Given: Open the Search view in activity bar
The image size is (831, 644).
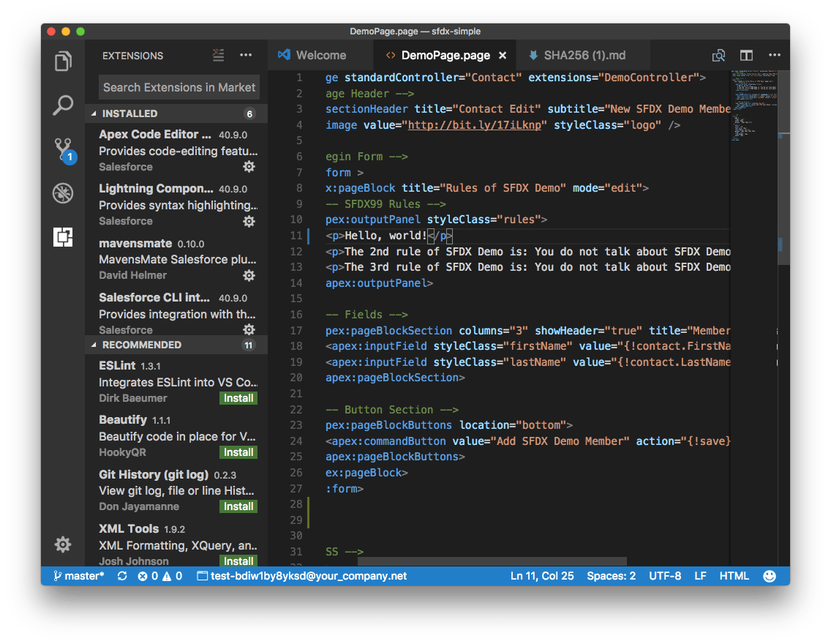Looking at the screenshot, I should pos(63,105).
